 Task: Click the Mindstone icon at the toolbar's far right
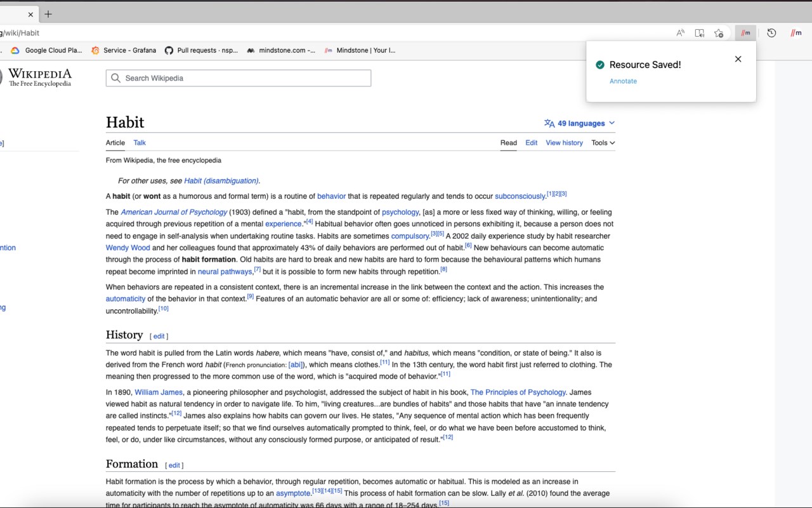796,33
